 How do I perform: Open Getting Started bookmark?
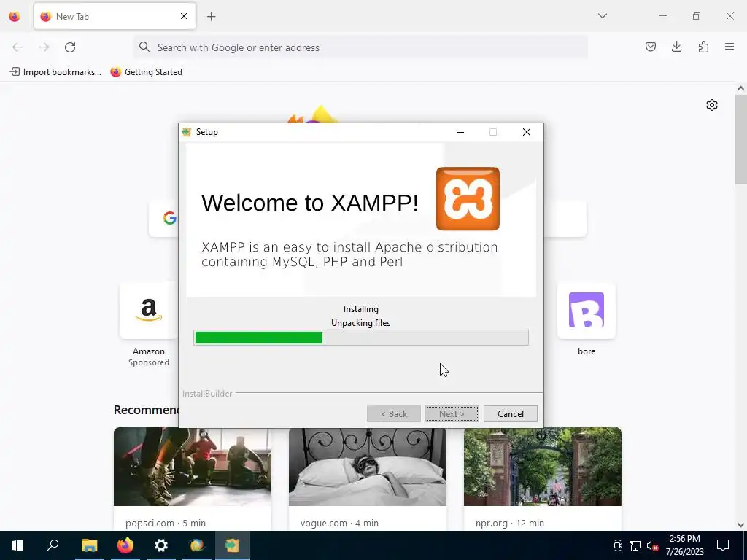pos(146,72)
